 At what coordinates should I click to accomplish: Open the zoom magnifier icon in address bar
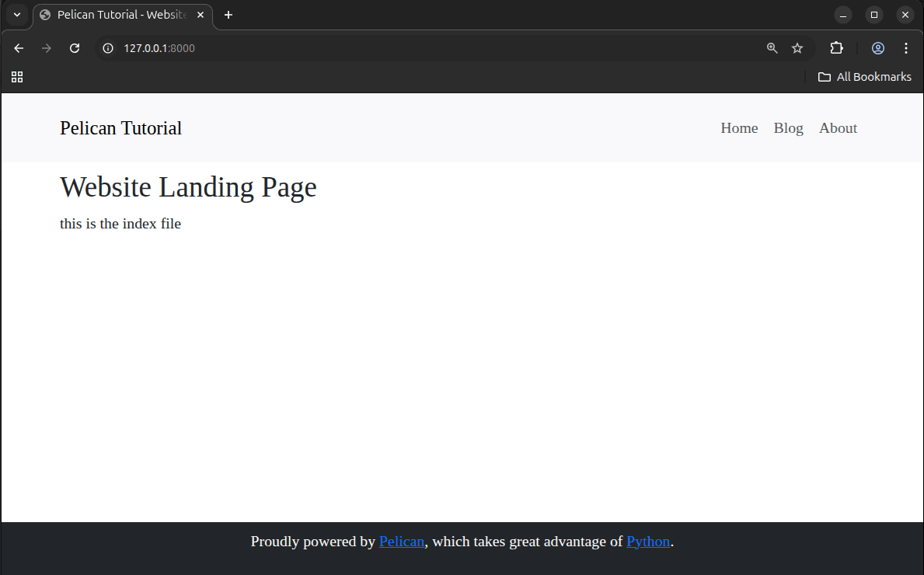(x=772, y=48)
